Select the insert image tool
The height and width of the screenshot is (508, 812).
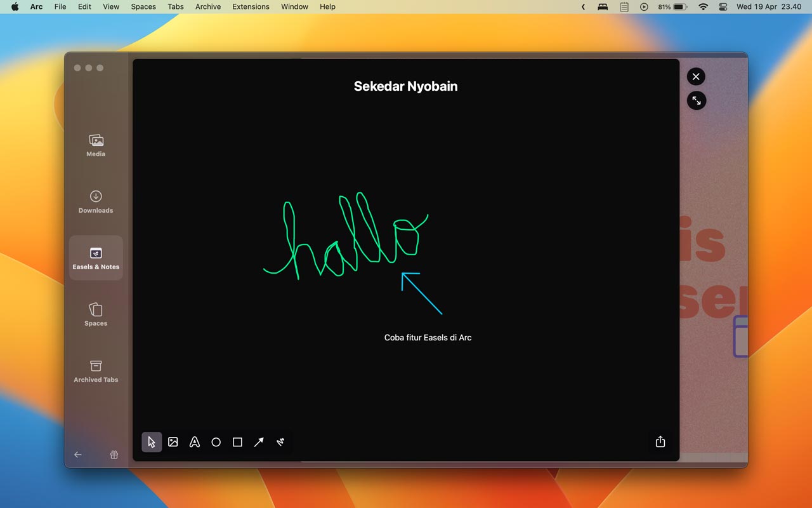point(173,442)
